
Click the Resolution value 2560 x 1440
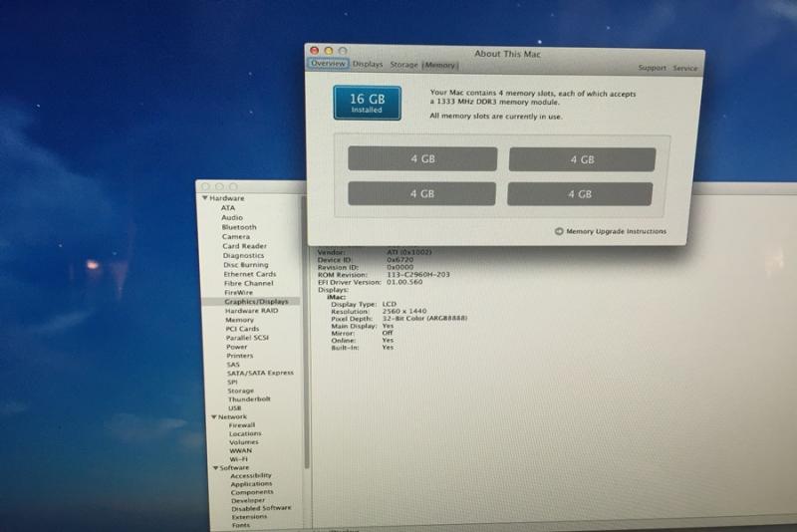tap(404, 311)
